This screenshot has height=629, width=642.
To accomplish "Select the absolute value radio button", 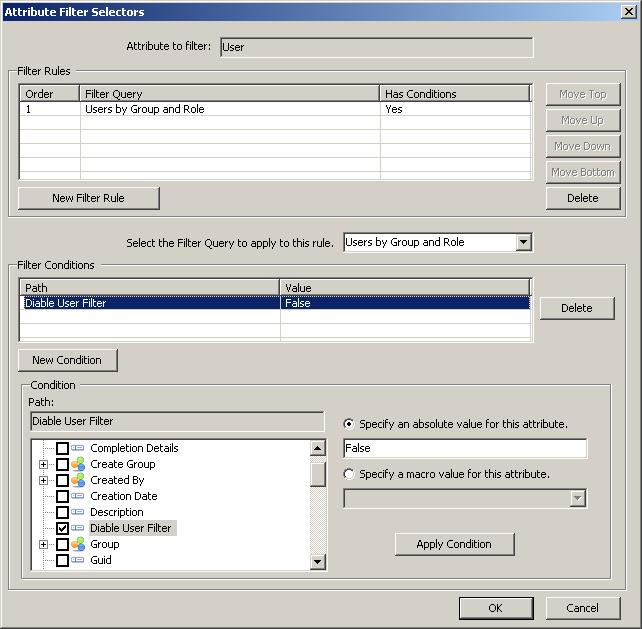I will [x=349, y=424].
